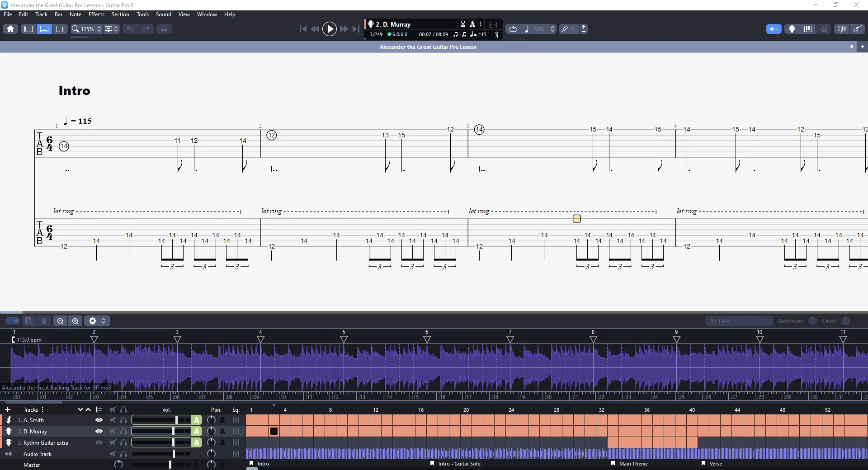Viewport: 868px width, 470px height.
Task: Open the Section menu
Action: 120,14
